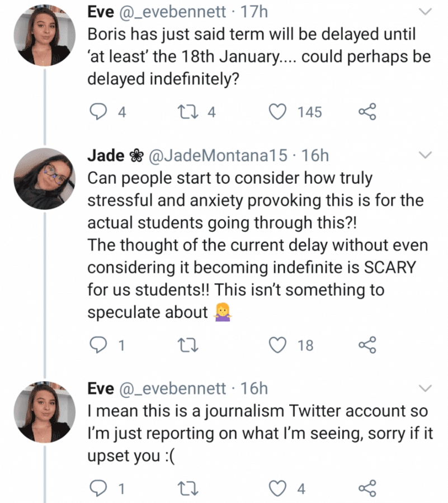Image resolution: width=448 pixels, height=503 pixels.
Task: View Jade's profile picture
Action: 45,179
